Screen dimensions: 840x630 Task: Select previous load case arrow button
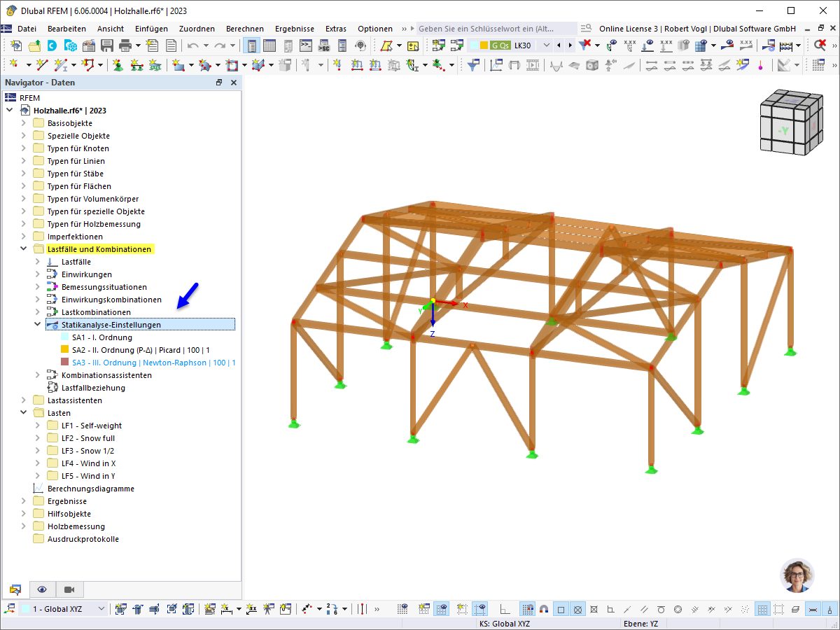pyautogui.click(x=559, y=45)
